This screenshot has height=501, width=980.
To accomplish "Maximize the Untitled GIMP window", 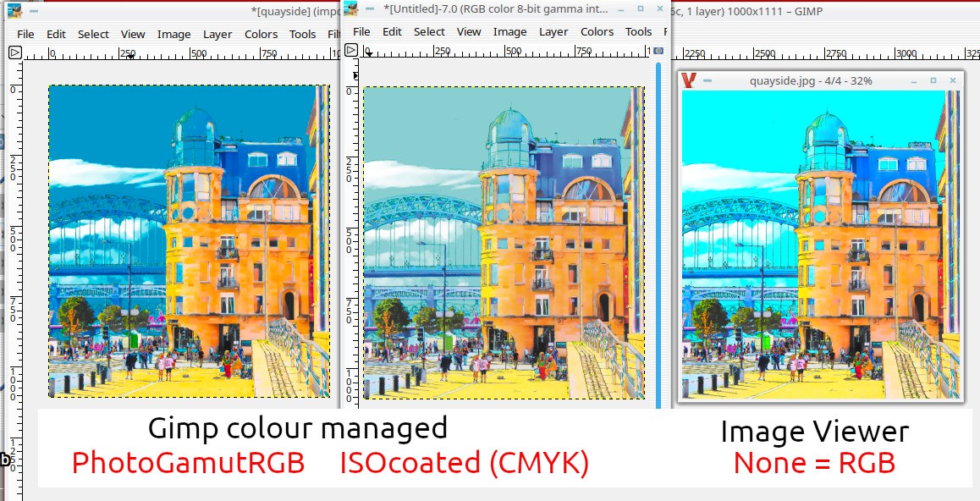I will click(x=640, y=8).
